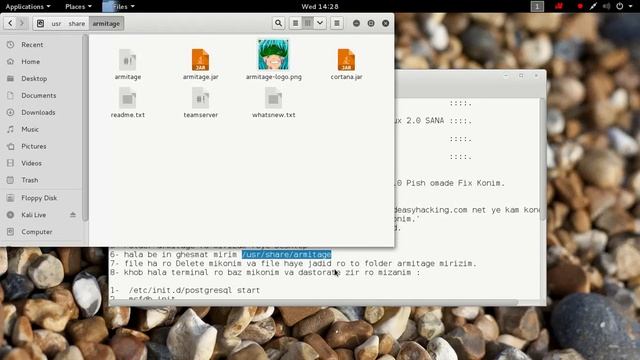Click the line starting with 8- khob hala
This screenshot has width=640, height=360.
(x=265, y=273)
